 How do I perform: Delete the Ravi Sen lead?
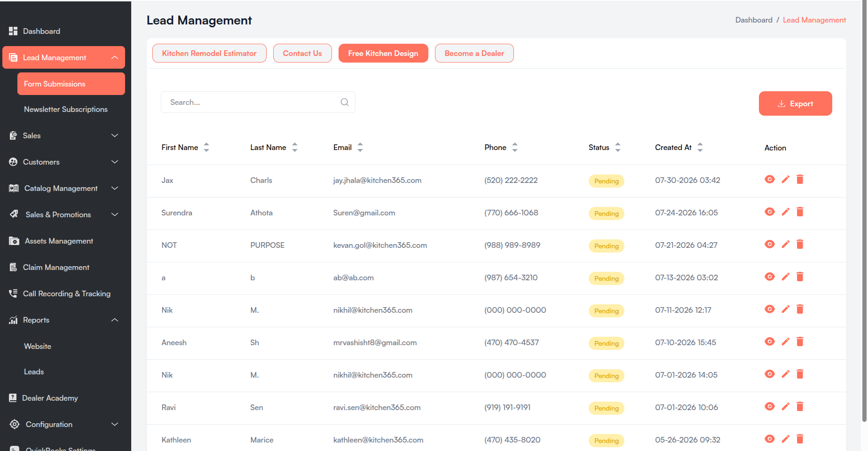pyautogui.click(x=800, y=406)
